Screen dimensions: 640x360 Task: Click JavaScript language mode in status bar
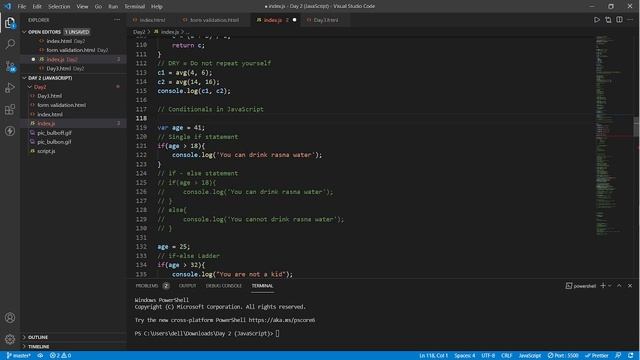(530, 356)
